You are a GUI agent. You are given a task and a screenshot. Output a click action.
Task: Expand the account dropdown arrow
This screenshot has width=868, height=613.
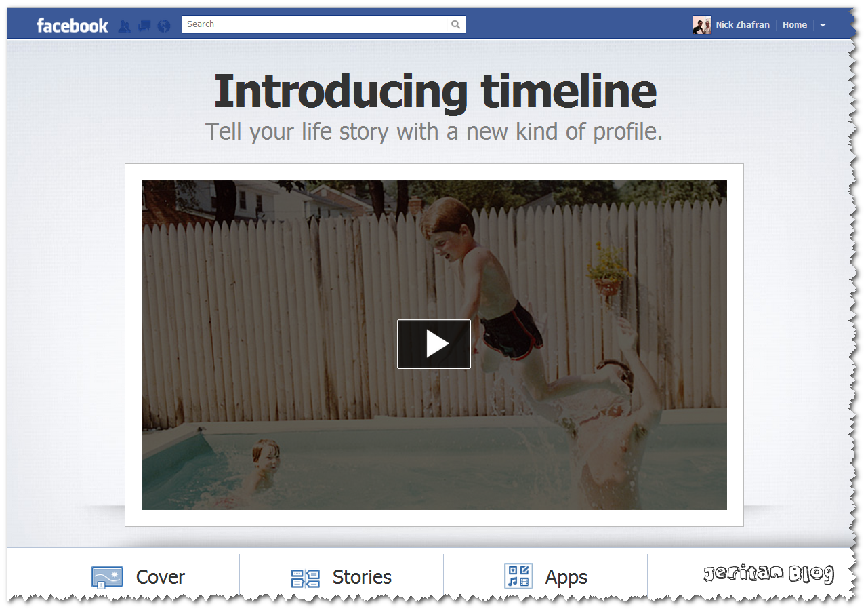(823, 25)
